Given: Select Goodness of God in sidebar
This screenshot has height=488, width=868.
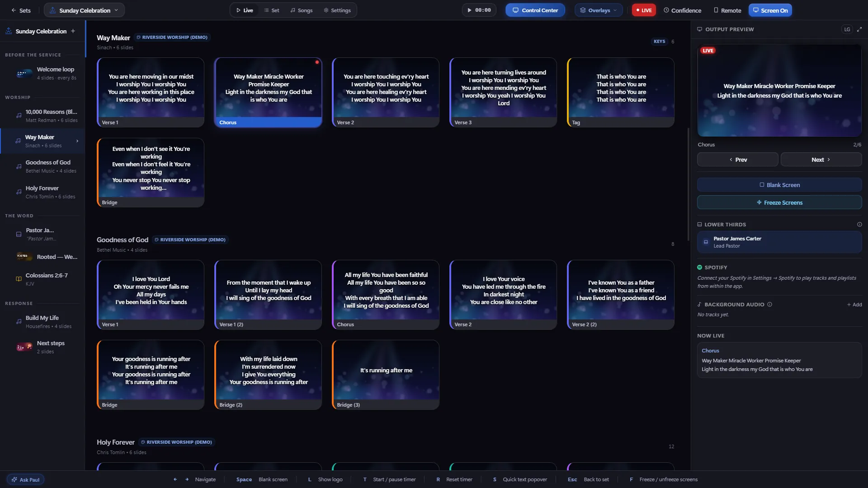Looking at the screenshot, I should pos(42,166).
